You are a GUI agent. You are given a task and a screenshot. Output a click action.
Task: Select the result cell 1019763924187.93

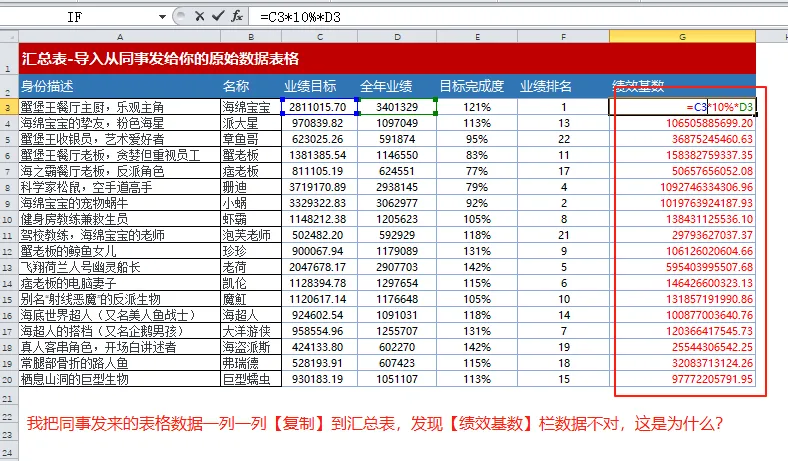tap(682, 203)
